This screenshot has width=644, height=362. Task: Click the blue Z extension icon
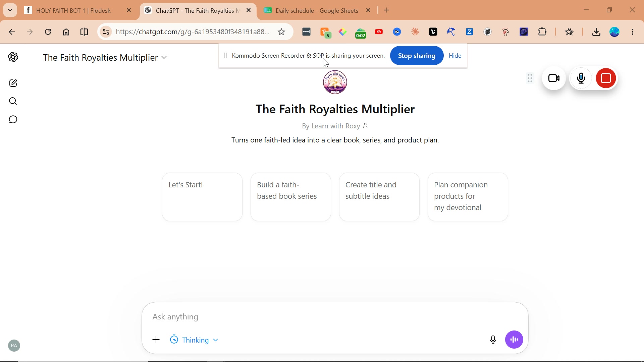tap(470, 32)
